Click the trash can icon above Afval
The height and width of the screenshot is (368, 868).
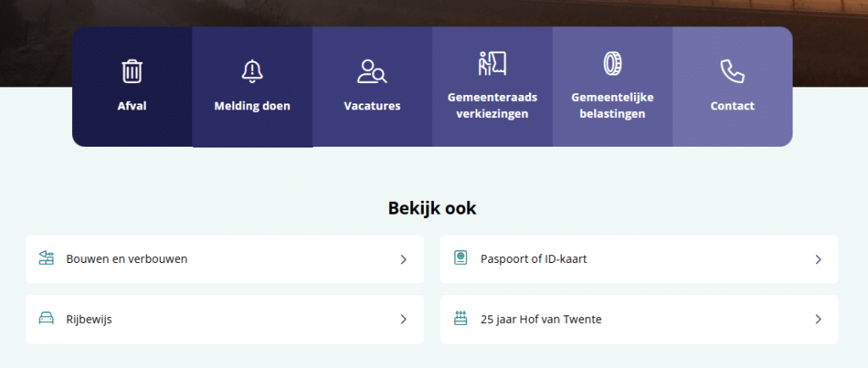pos(131,72)
